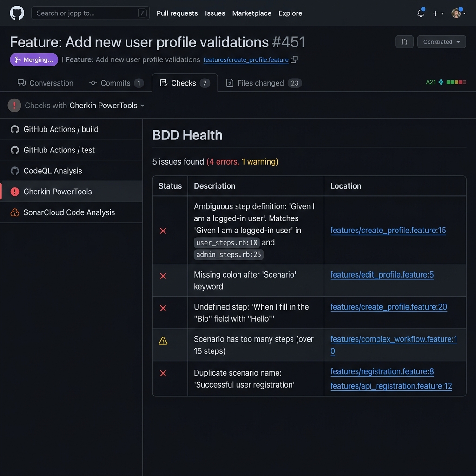The height and width of the screenshot is (476, 476).
Task: Expand the Gherkin PowerTools checks dropdown
Action: click(106, 106)
